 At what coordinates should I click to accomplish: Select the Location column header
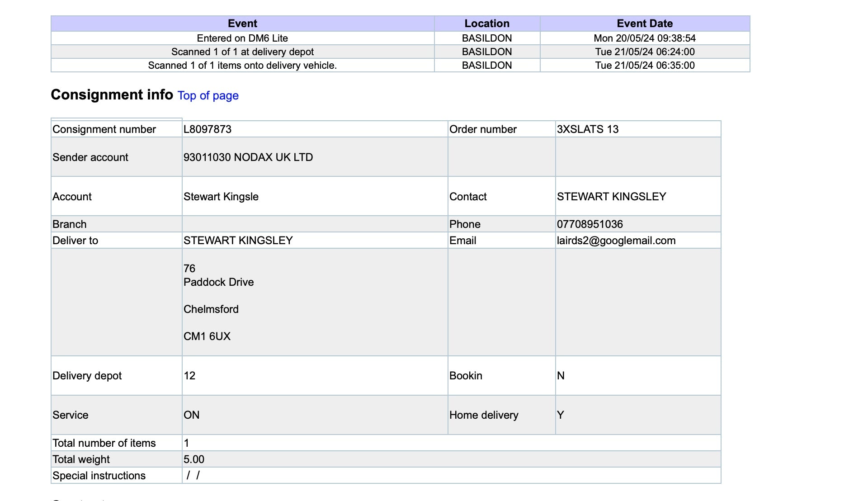[x=487, y=24]
